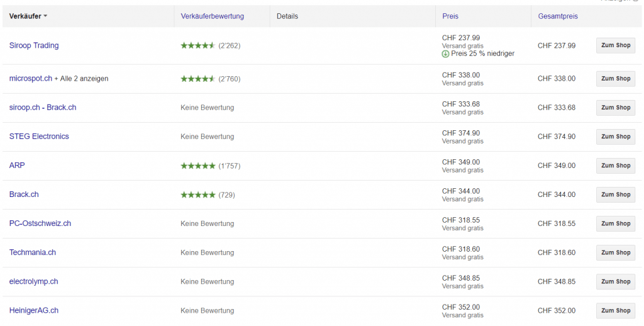
Task: Click the green price drop arrow icon
Action: click(x=445, y=54)
